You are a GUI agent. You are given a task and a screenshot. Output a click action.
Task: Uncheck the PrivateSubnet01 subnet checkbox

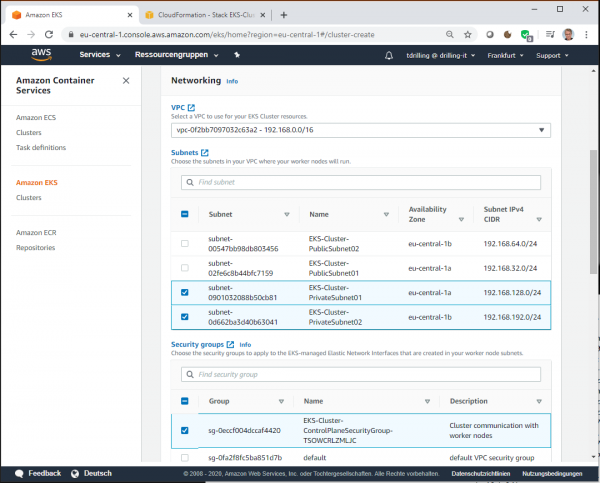coord(184,292)
